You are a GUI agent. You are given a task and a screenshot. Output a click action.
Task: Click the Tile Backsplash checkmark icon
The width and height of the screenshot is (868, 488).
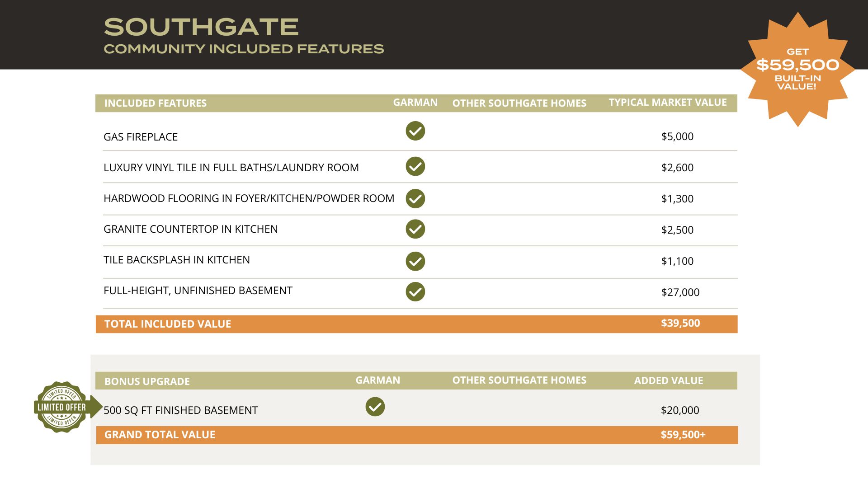click(x=415, y=261)
